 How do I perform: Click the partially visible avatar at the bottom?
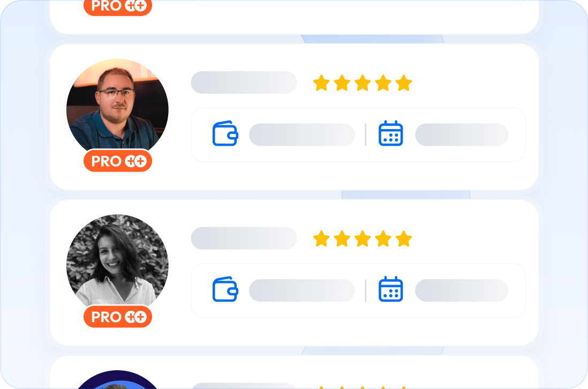[117, 379]
